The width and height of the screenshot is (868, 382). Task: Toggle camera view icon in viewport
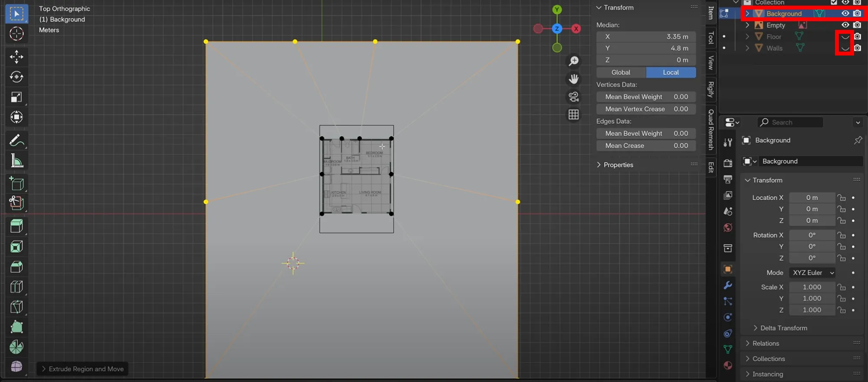coord(574,97)
